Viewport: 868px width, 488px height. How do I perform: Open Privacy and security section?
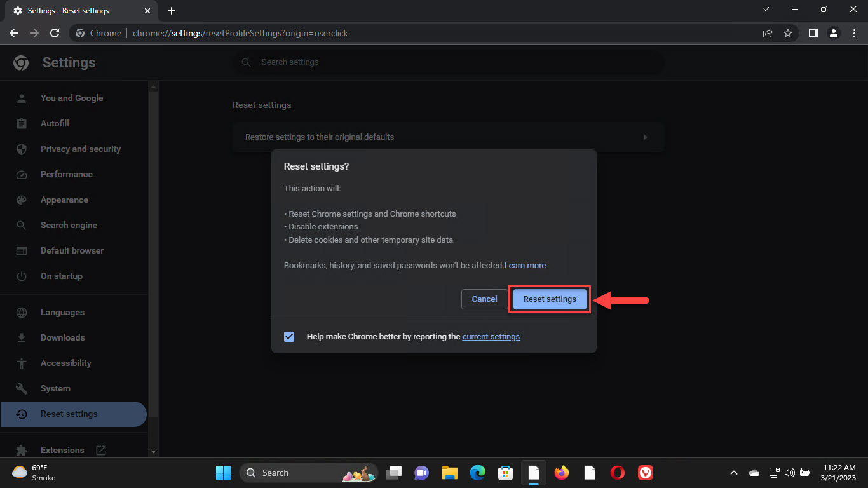tap(81, 149)
